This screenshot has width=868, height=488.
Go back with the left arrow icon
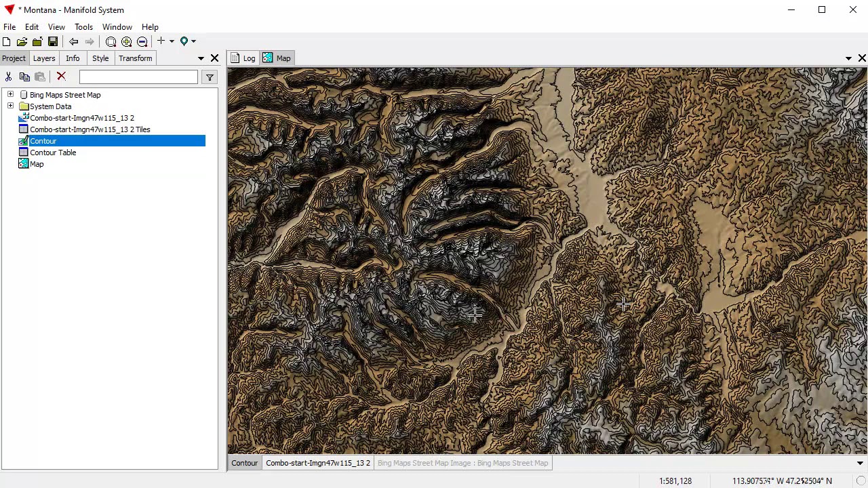tap(74, 41)
